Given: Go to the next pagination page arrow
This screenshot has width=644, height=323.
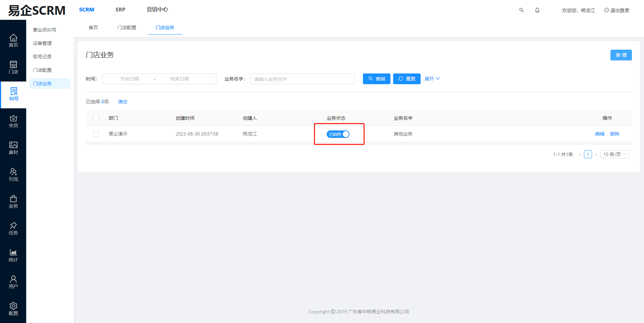Looking at the screenshot, I should (596, 155).
